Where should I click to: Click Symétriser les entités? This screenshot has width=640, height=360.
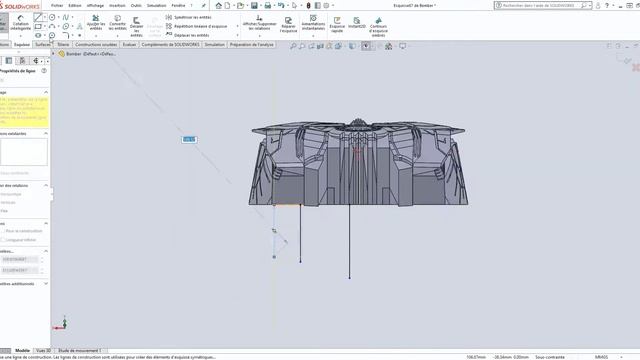[189, 17]
